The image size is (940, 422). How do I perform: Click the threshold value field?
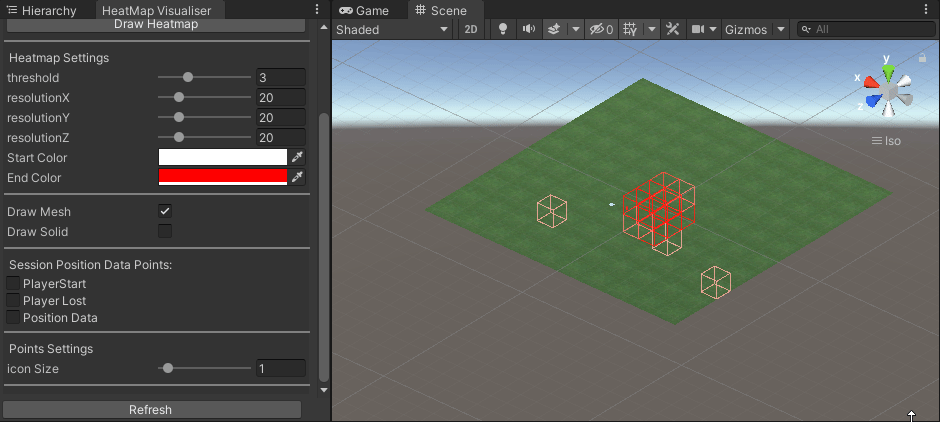[281, 77]
